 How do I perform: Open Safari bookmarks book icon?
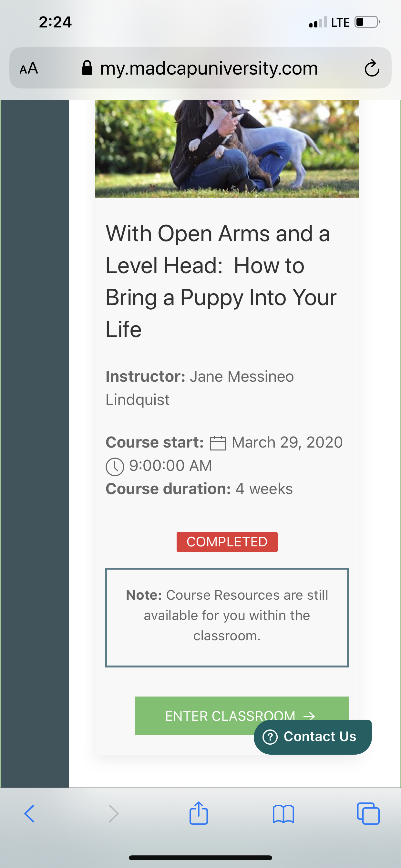pos(283,814)
